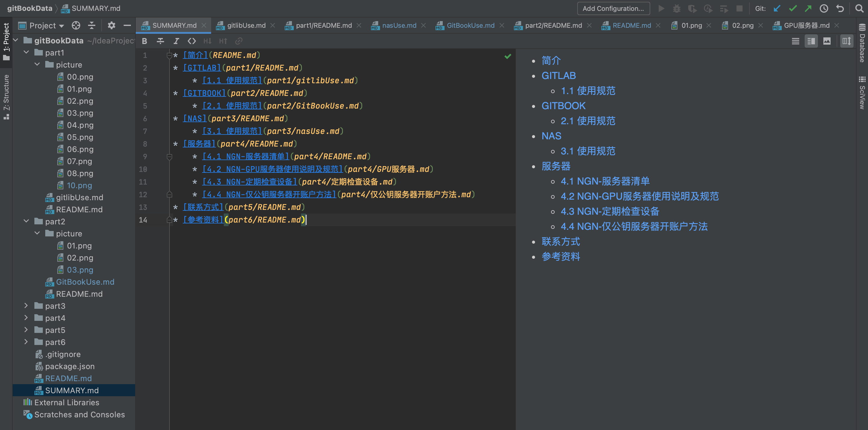Open Project panel settings gear
Screen dimensions: 868x430
[x=112, y=25]
